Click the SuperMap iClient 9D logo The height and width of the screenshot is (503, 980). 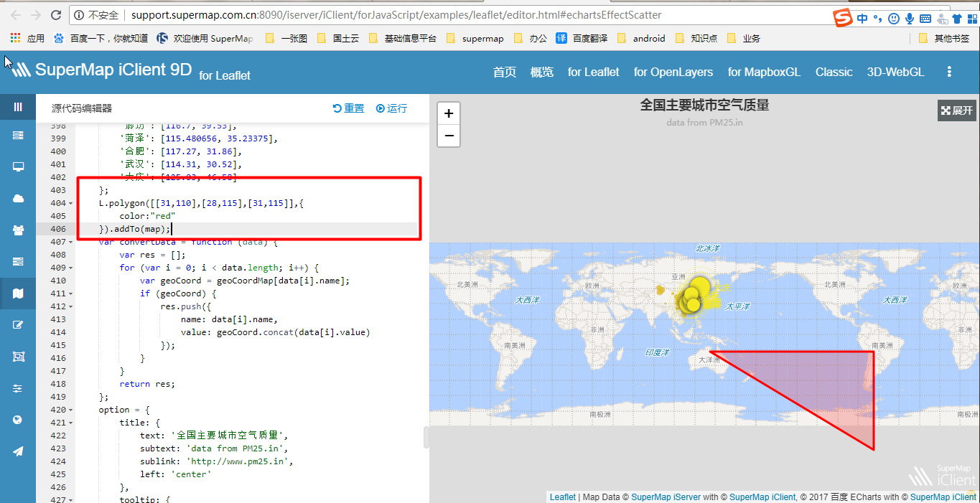pos(102,70)
